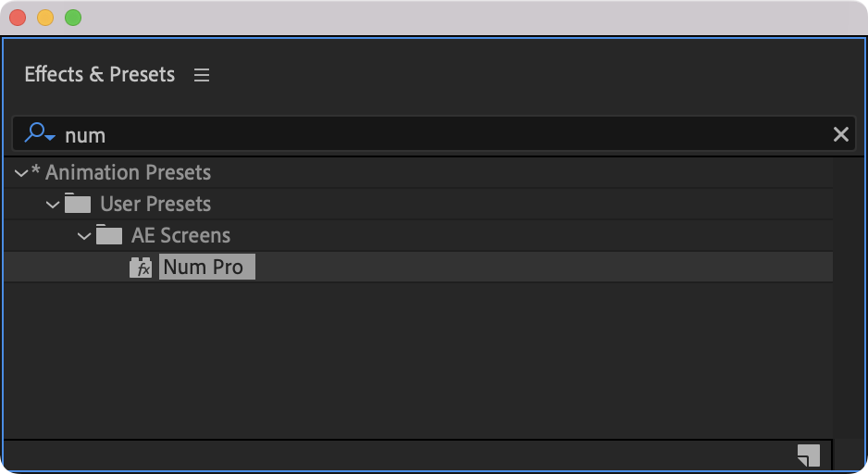868x474 pixels.
Task: Clear the search field with the X
Action: coord(840,135)
